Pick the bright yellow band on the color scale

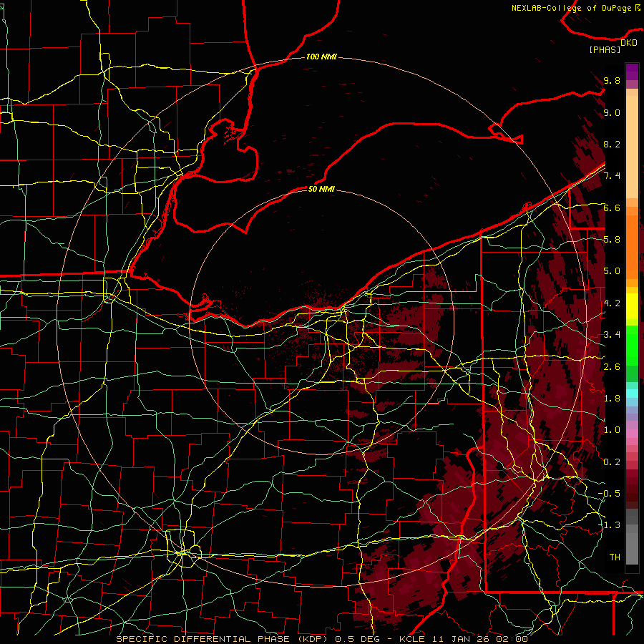(x=632, y=306)
